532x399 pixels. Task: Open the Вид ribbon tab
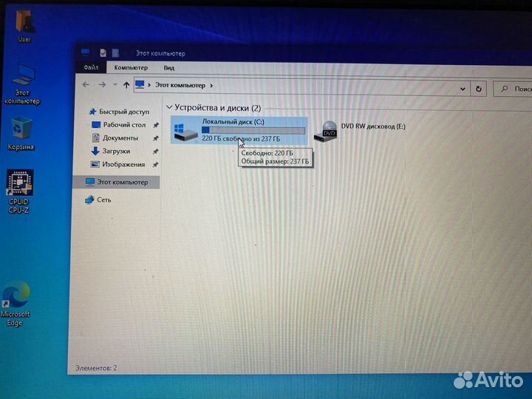coord(169,68)
